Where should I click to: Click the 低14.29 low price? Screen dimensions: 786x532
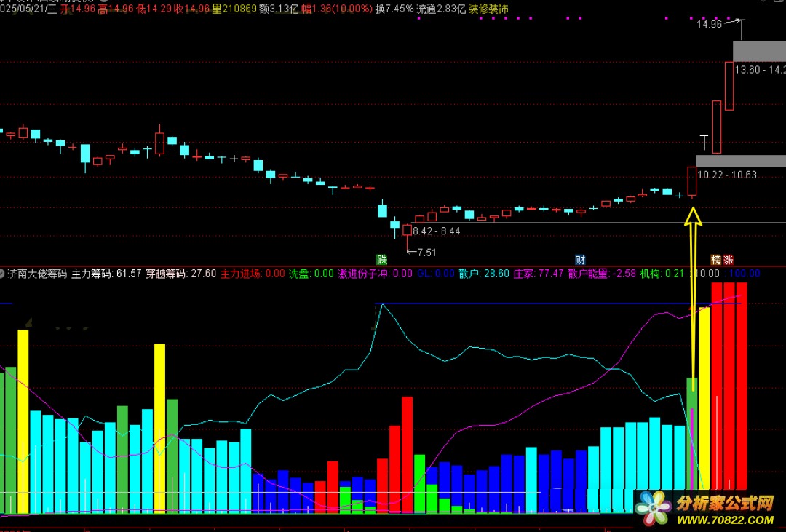pyautogui.click(x=154, y=9)
